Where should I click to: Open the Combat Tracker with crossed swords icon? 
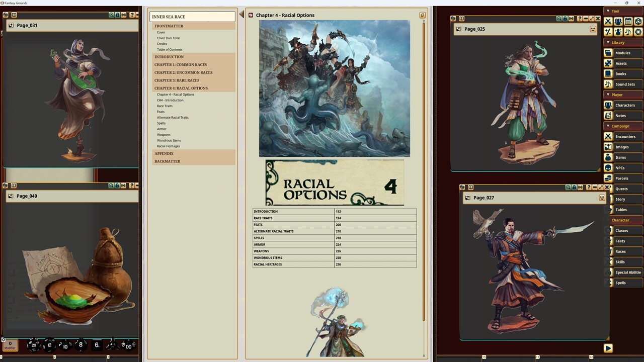click(608, 21)
